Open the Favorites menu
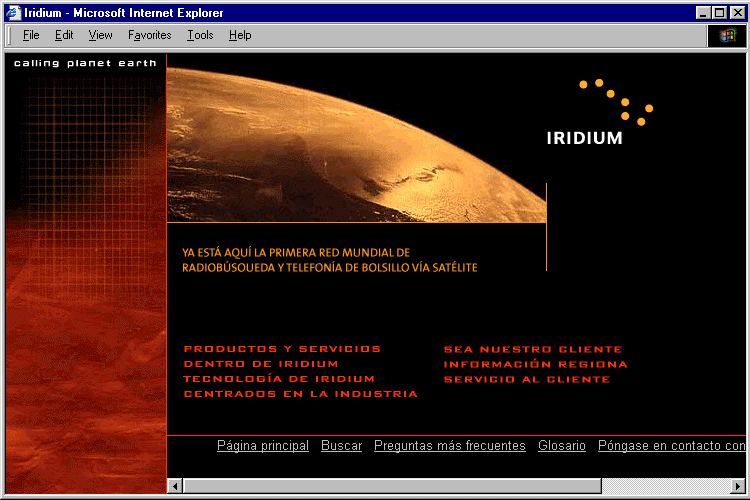Viewport: 750px width, 500px height. 150,35
